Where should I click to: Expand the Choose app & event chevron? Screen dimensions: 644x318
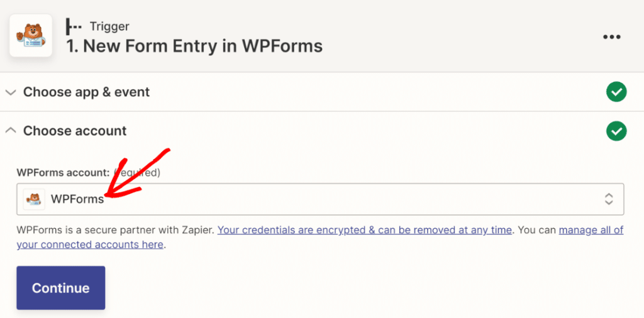[x=10, y=92]
